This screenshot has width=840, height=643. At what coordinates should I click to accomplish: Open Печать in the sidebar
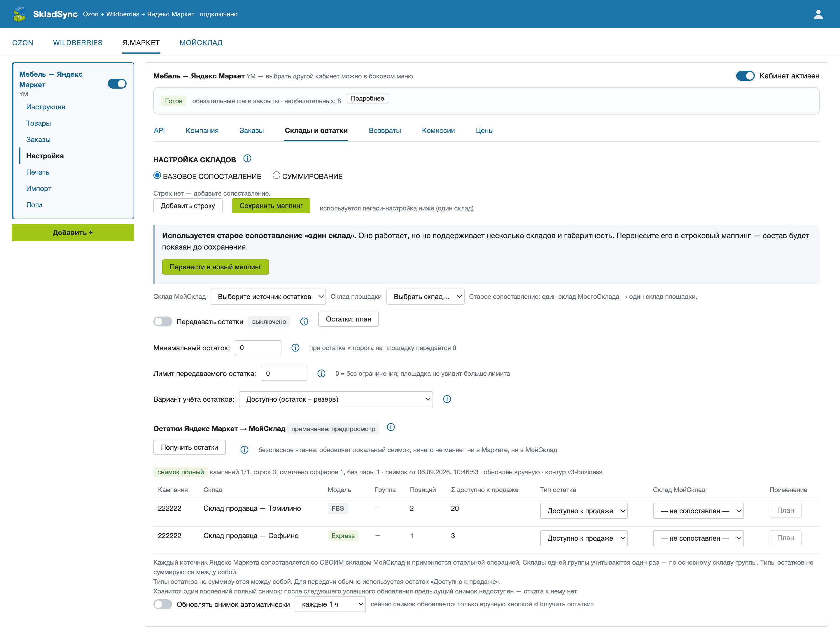pyautogui.click(x=38, y=172)
